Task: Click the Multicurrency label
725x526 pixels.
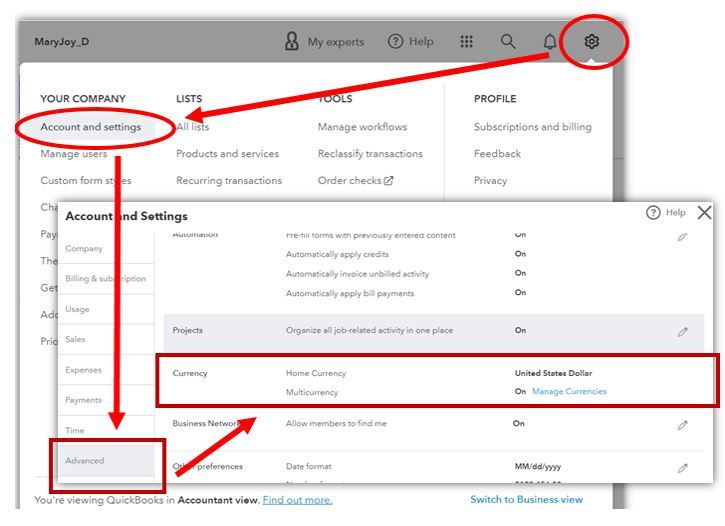Action: (312, 392)
